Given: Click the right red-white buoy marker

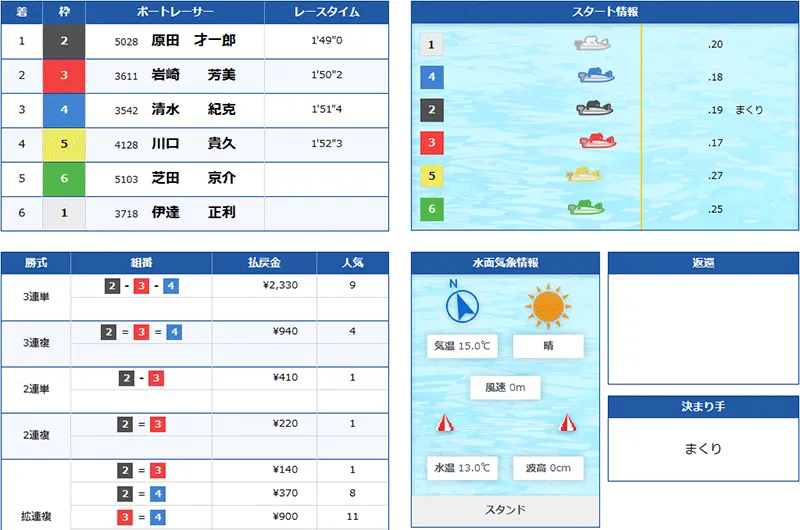Looking at the screenshot, I should [x=567, y=423].
